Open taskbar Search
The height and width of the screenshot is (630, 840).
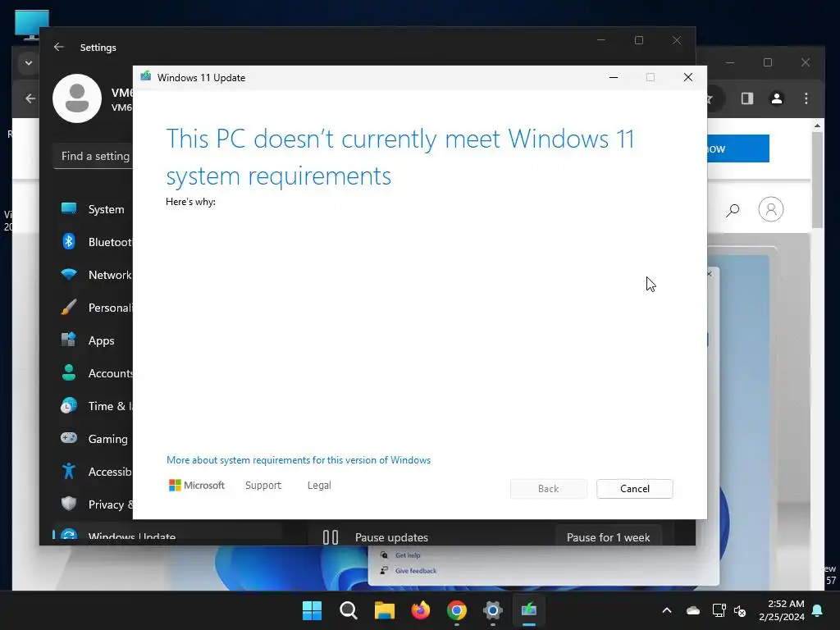[348, 610]
